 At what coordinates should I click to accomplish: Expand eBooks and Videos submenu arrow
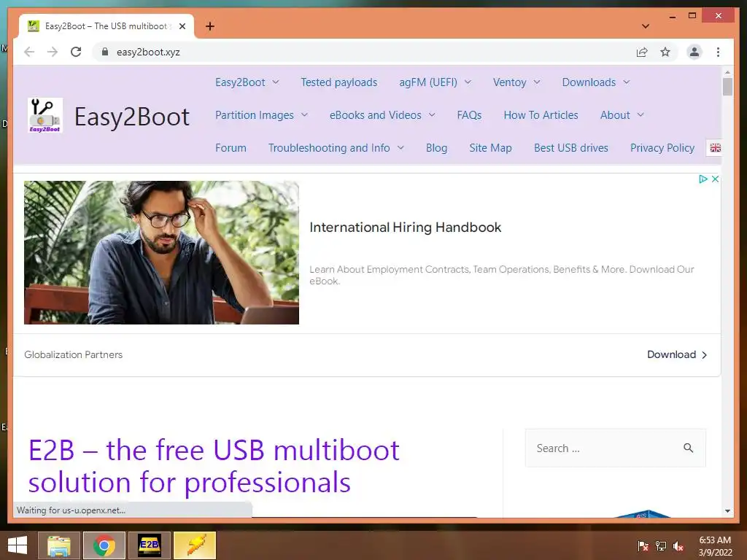[x=432, y=114]
